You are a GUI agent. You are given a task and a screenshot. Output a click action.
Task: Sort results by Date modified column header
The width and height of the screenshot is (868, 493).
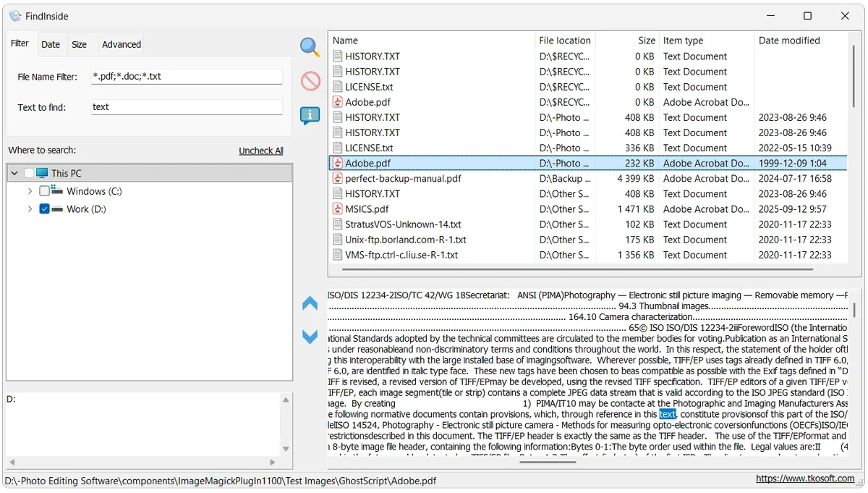801,41
